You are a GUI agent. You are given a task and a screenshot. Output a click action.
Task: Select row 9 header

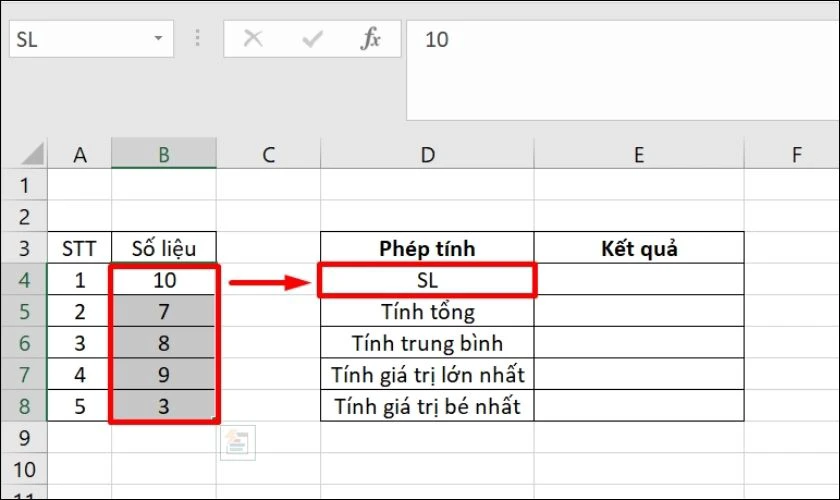tap(24, 438)
